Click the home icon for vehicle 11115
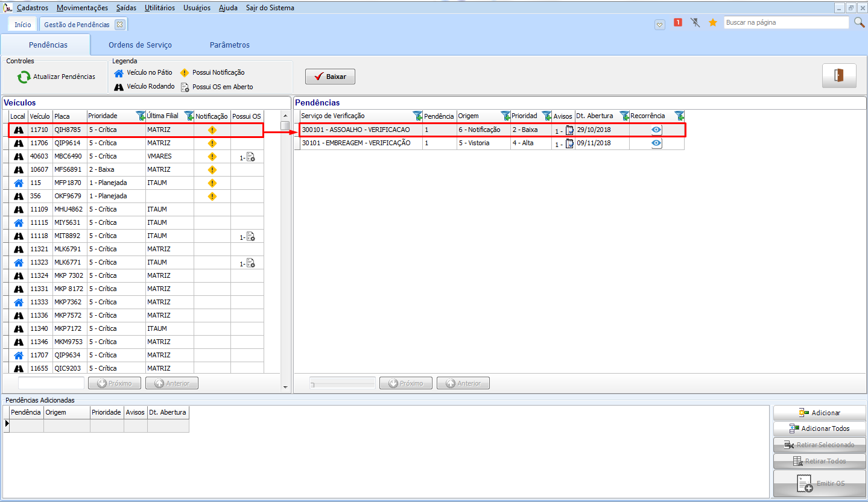This screenshot has height=502, width=868. pyautogui.click(x=19, y=222)
